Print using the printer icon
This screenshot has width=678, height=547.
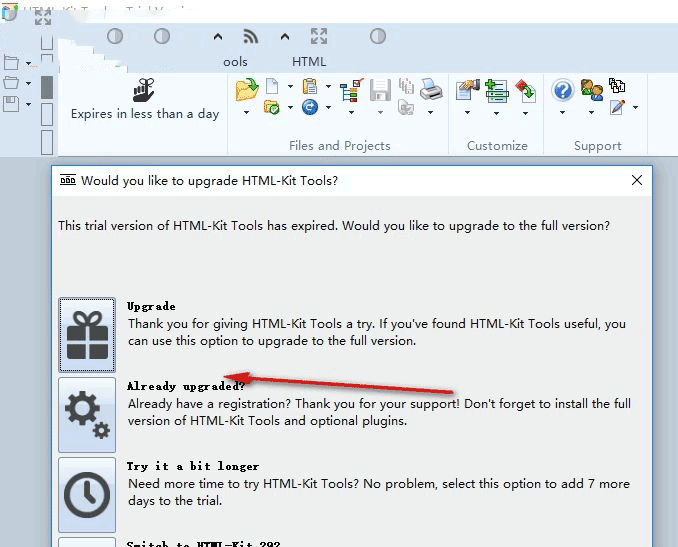431,90
